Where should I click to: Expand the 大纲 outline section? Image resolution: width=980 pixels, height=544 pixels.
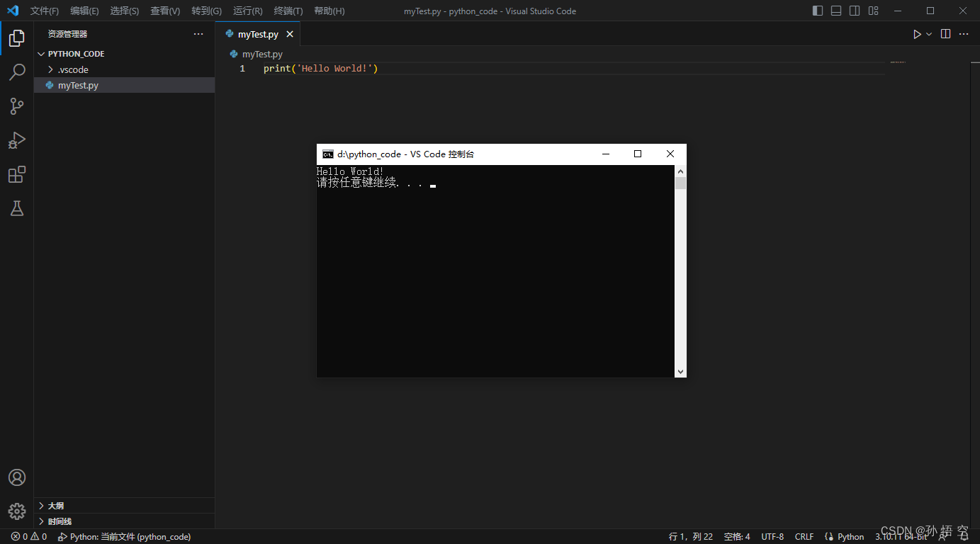tap(124, 506)
